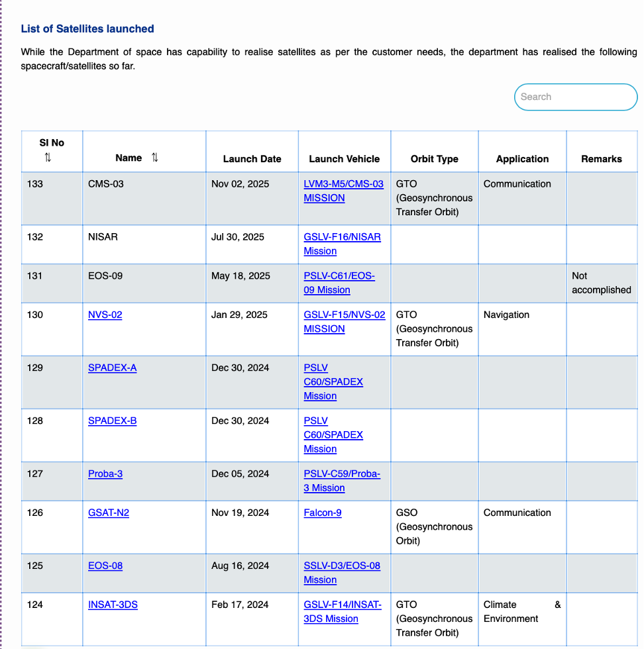Viewport: 644px width, 649px height.
Task: Open the INSAT-3DS satellite link
Action: coord(113,605)
